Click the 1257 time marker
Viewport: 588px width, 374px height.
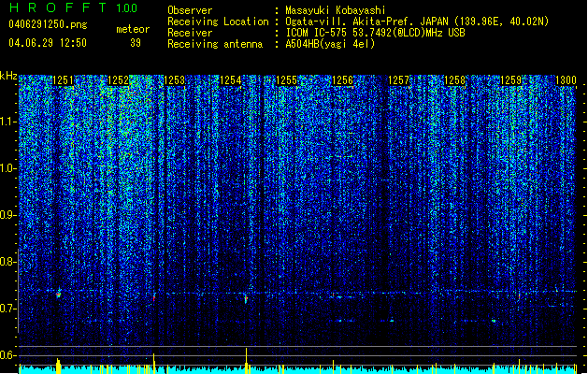(398, 80)
